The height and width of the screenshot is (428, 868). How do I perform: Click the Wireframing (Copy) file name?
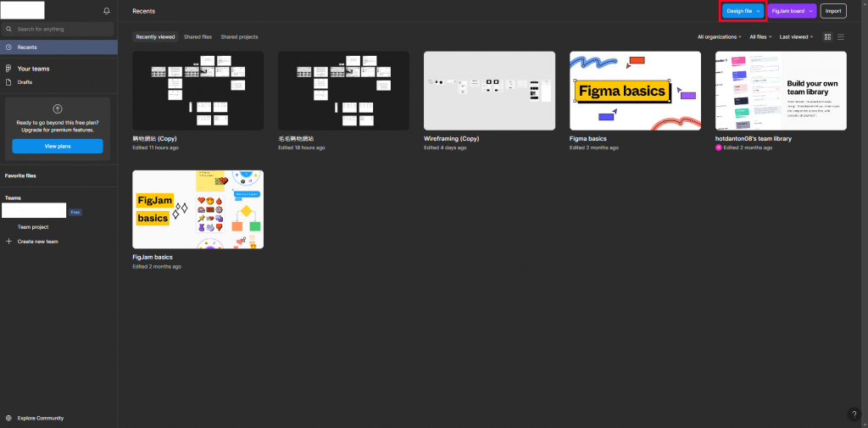pyautogui.click(x=451, y=138)
